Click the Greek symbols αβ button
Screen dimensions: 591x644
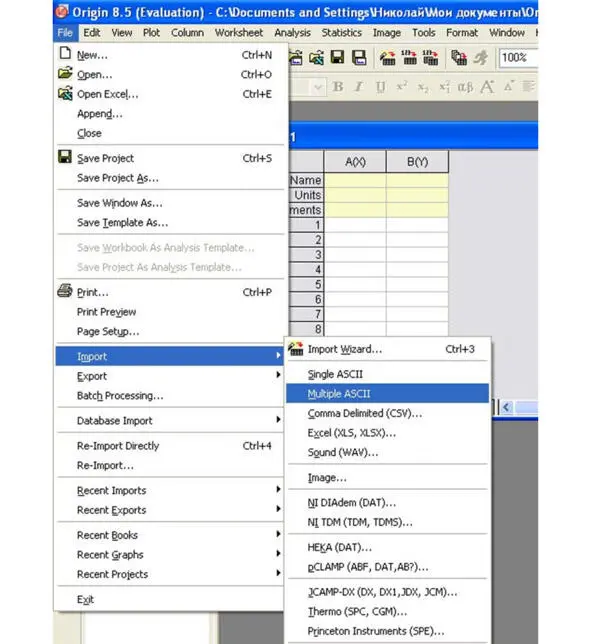465,87
